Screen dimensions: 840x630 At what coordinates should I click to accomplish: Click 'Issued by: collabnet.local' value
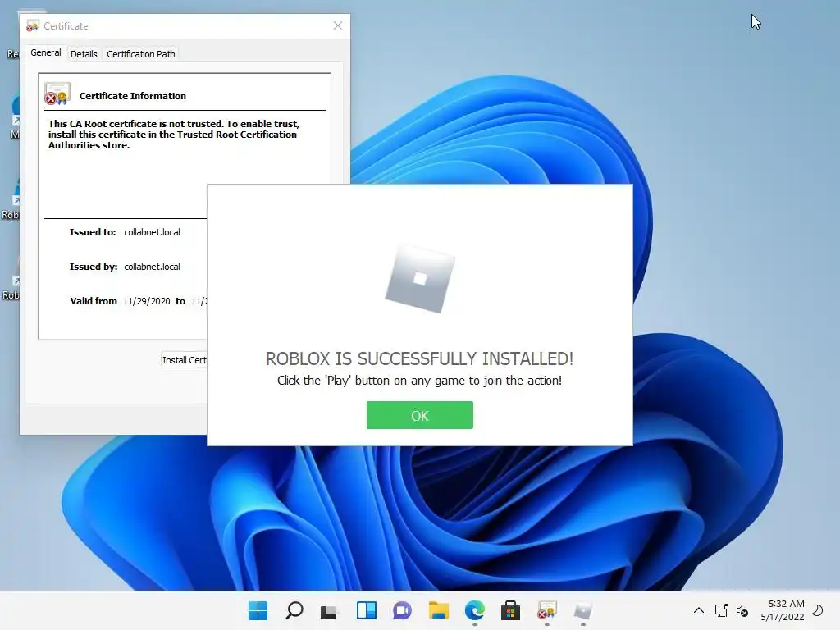point(152,267)
